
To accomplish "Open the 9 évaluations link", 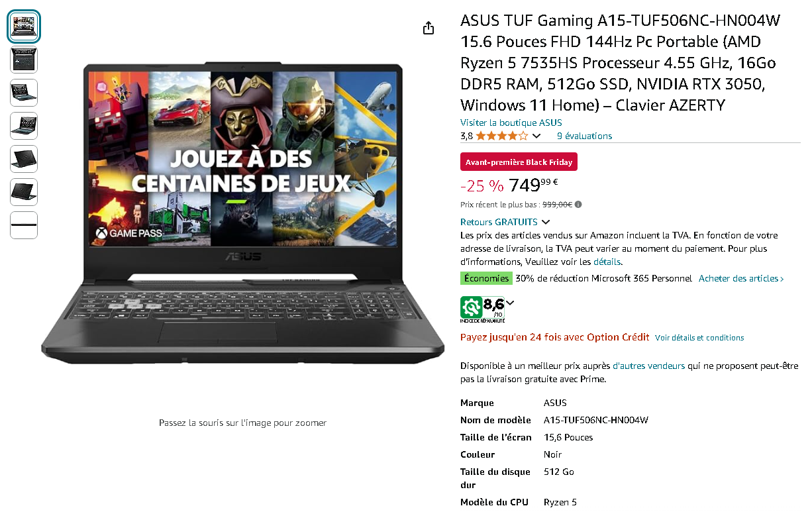I will coord(584,136).
